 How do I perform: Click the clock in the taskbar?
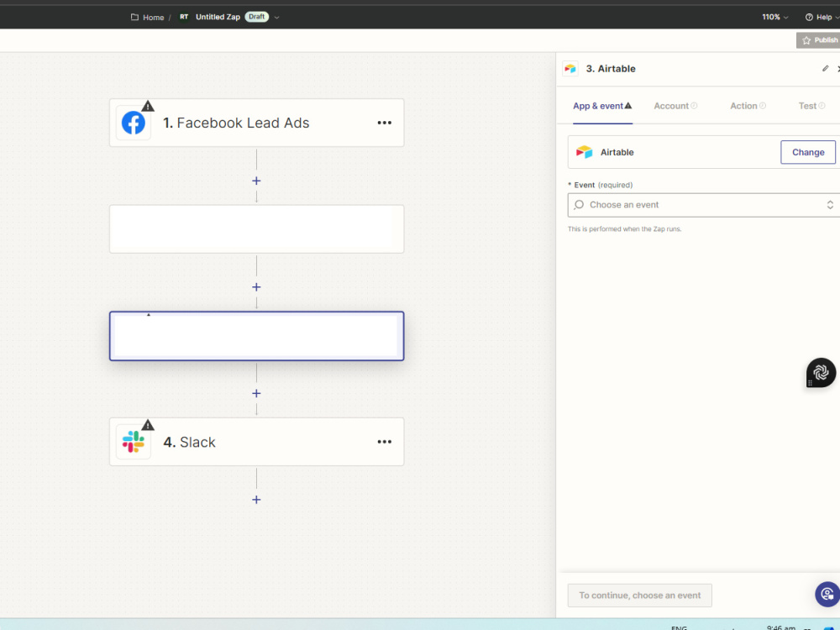(781, 627)
